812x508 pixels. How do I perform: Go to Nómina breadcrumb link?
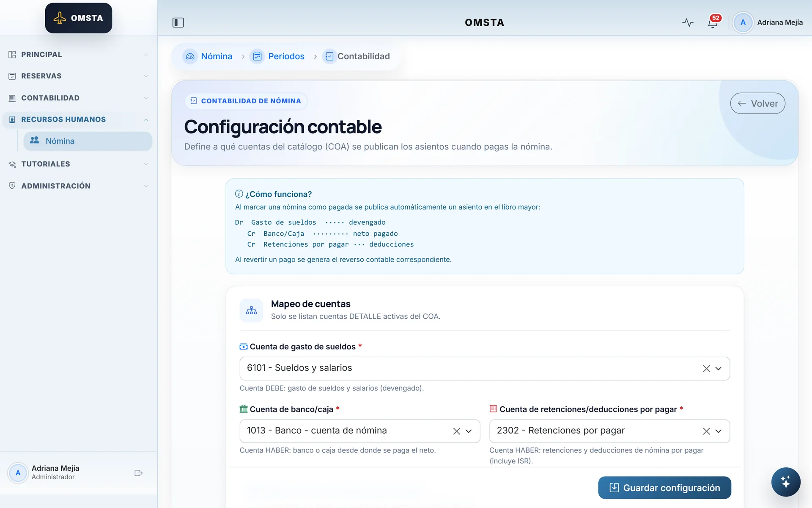(x=217, y=56)
